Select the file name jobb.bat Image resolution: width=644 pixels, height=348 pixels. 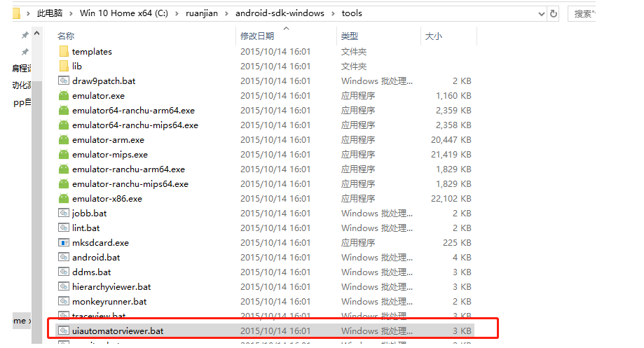click(x=90, y=214)
